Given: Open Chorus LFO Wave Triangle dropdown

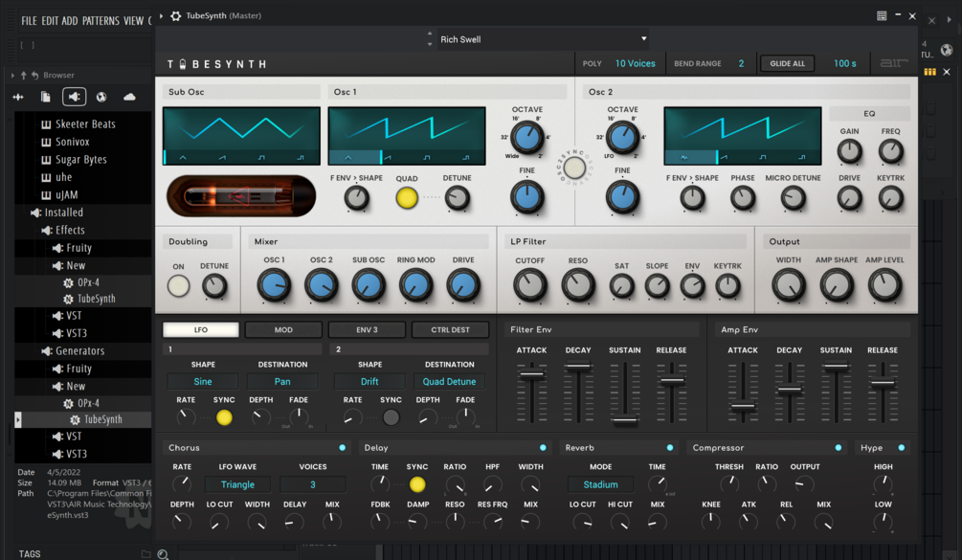Looking at the screenshot, I should [x=237, y=484].
